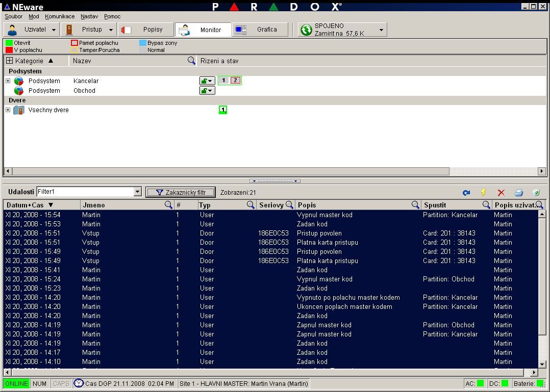550x392 pixels.
Task: Click the green AC status indicator
Action: [480, 383]
